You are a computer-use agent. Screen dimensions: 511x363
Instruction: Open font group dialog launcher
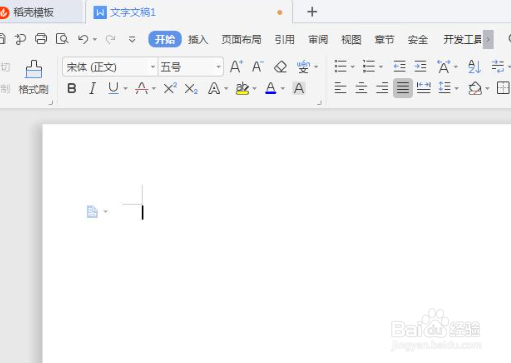coord(319,103)
